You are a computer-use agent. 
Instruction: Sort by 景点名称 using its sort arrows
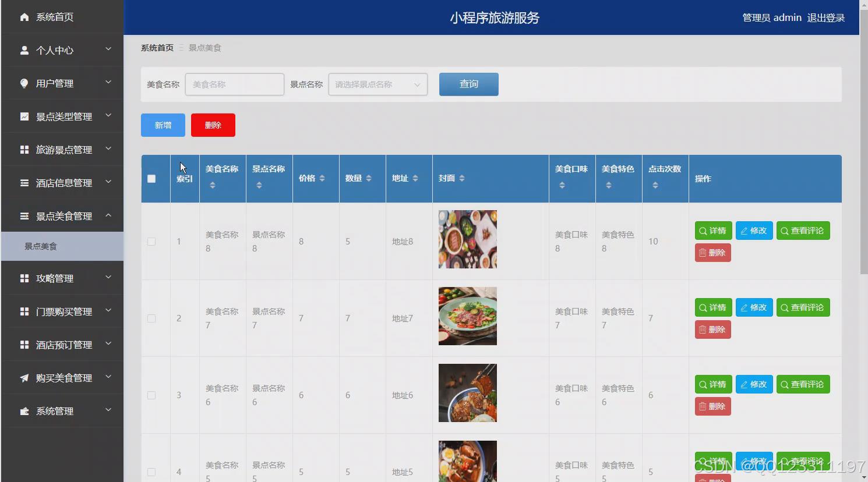click(259, 185)
